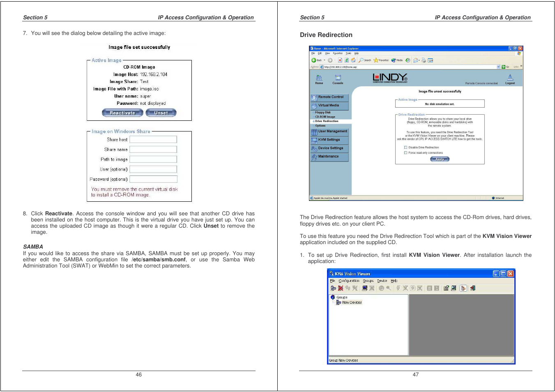Expand the KVM Settings sidebar section
The image size is (555, 392).
[329, 140]
